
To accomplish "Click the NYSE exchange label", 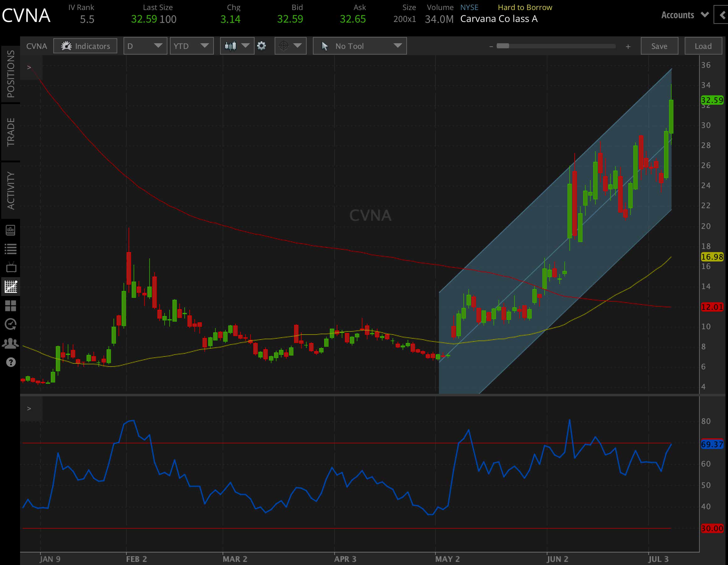I will [x=469, y=7].
